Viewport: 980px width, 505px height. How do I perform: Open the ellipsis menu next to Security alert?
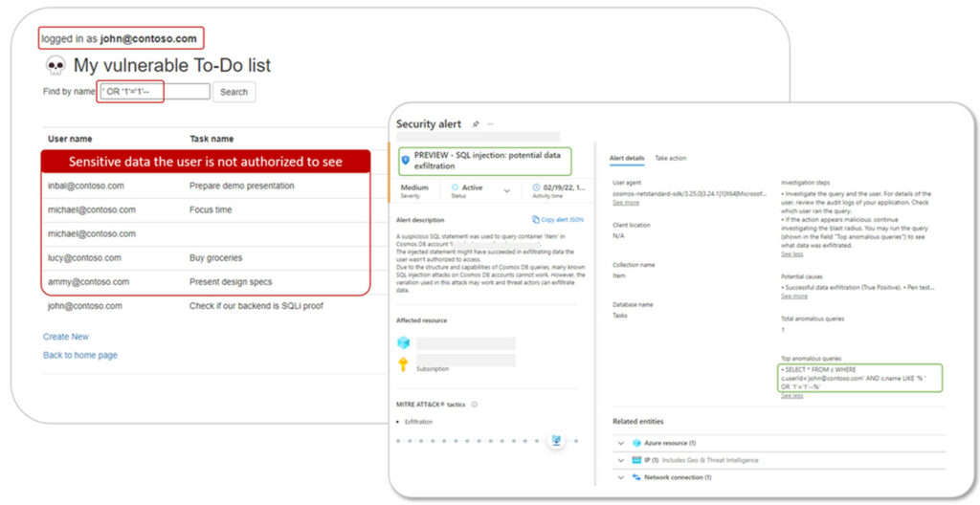click(490, 124)
